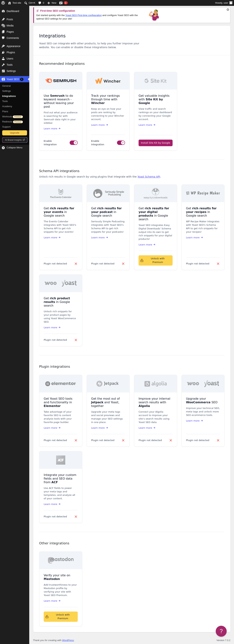234x644 pixels.
Task: Click the comments bubble in admin bar
Action: click(x=40, y=3)
